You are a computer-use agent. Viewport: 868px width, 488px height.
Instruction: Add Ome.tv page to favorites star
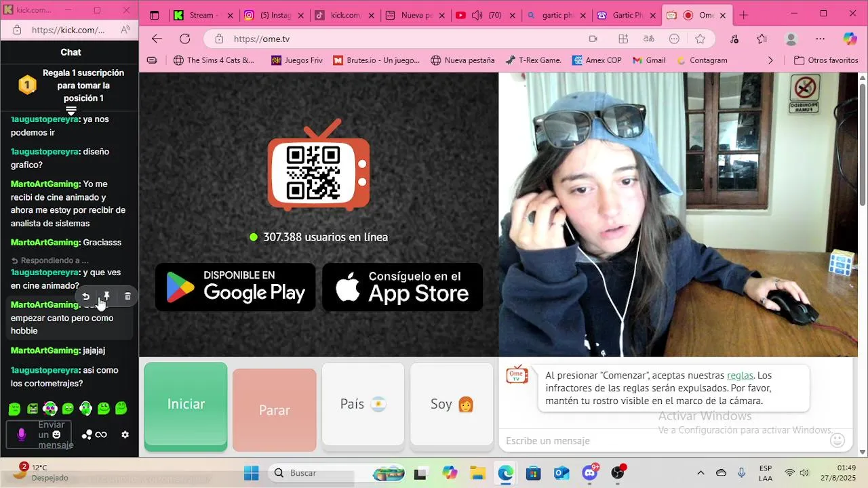(700, 39)
